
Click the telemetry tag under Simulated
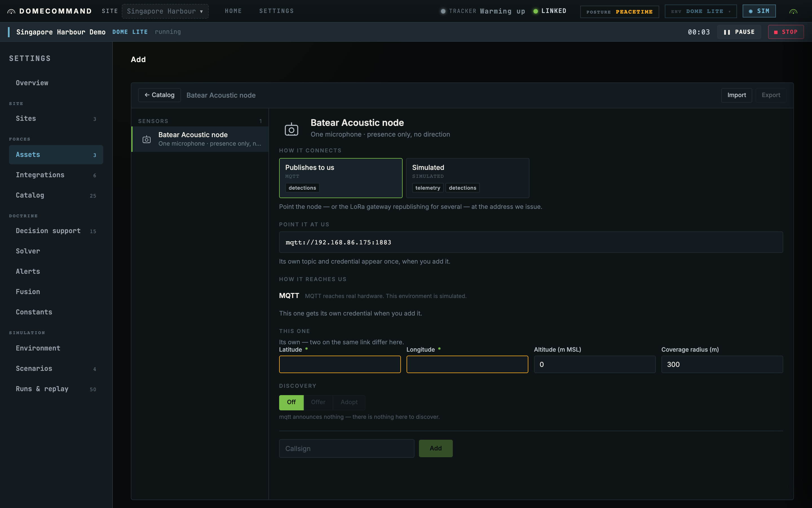pyautogui.click(x=428, y=188)
